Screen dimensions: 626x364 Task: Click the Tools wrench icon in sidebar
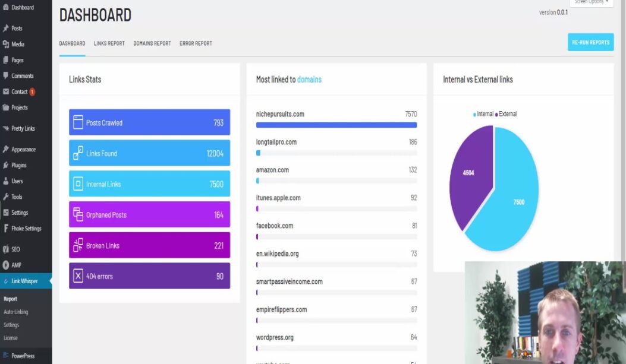click(x=6, y=197)
